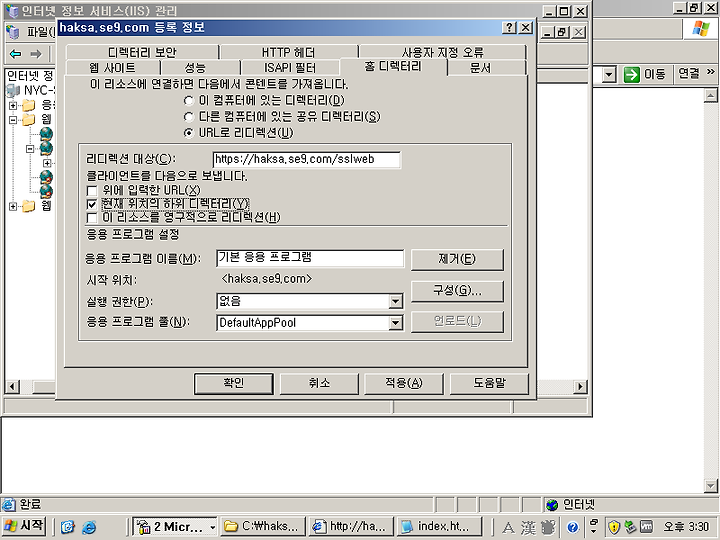Click the 인터넷 zone globe icon in status bar
The height and width of the screenshot is (540, 720).
(x=552, y=505)
